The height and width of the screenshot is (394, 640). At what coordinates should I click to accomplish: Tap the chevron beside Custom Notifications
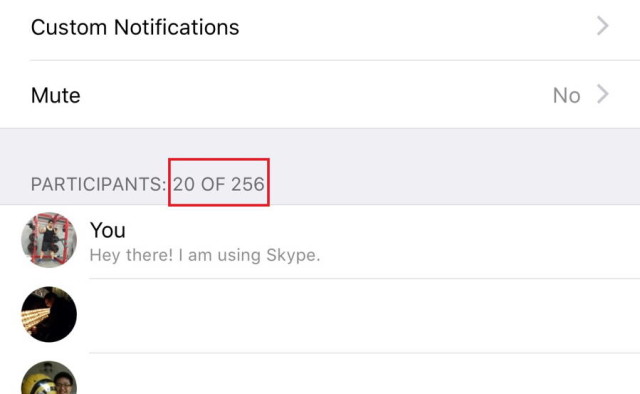(x=603, y=26)
